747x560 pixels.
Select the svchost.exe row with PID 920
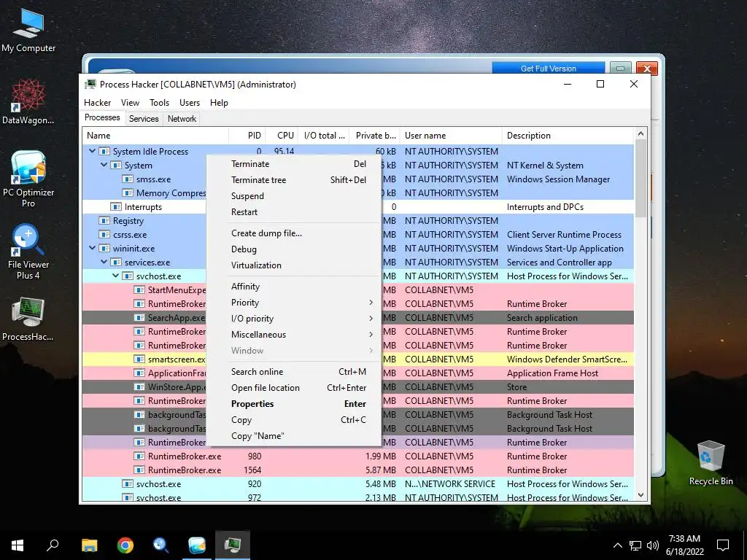point(358,484)
